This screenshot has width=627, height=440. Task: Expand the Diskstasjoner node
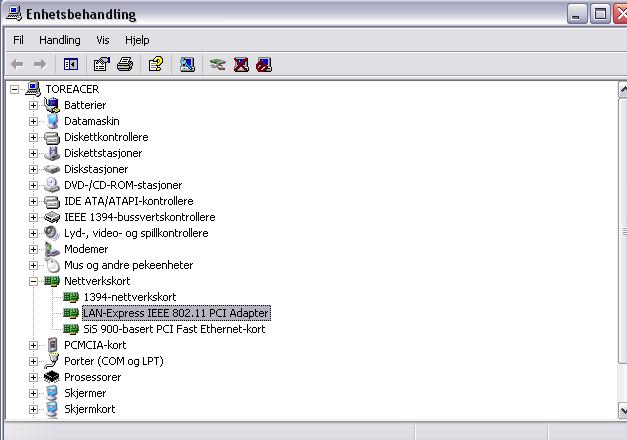[33, 169]
